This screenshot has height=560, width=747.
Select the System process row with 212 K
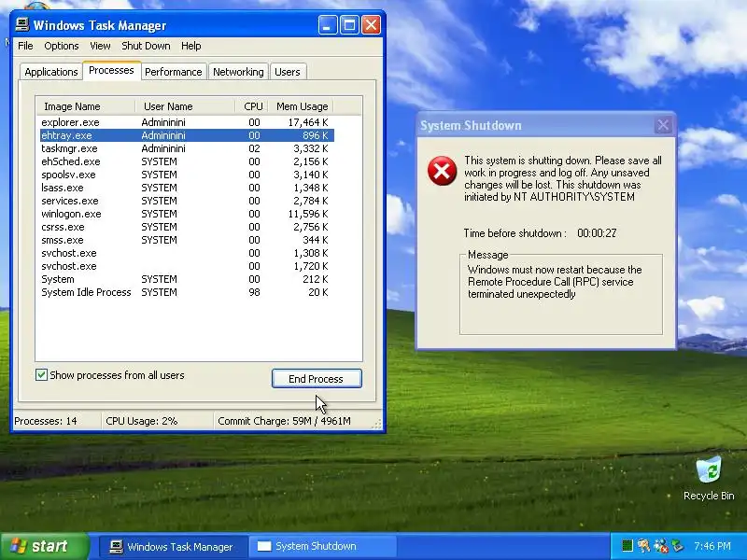(x=186, y=279)
